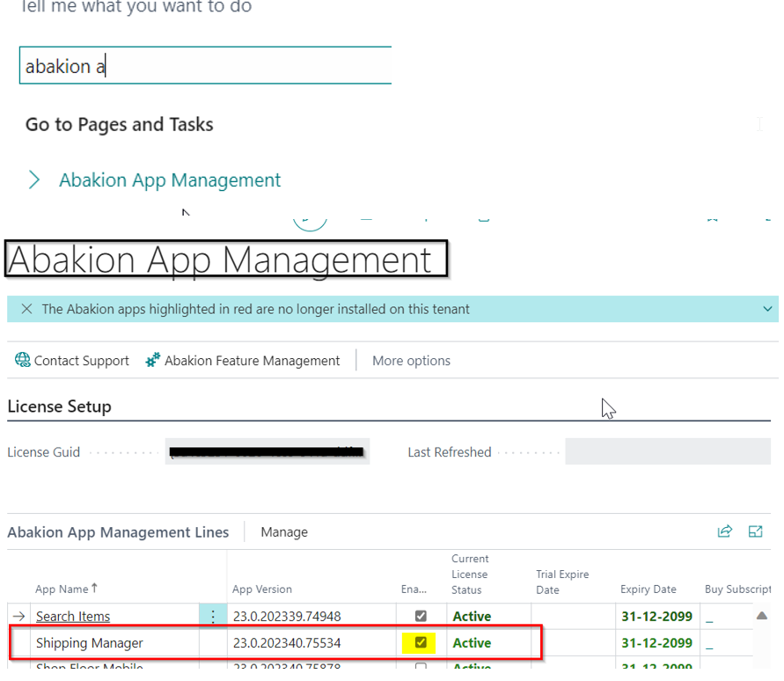This screenshot has height=681, width=784.
Task: Open the Search Items app link
Action: click(x=73, y=616)
